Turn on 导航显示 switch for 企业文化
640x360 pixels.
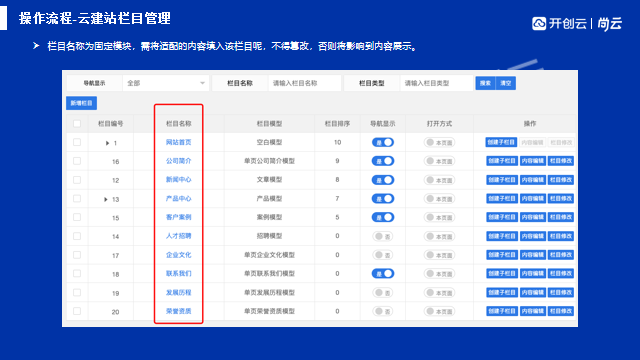[x=383, y=255]
